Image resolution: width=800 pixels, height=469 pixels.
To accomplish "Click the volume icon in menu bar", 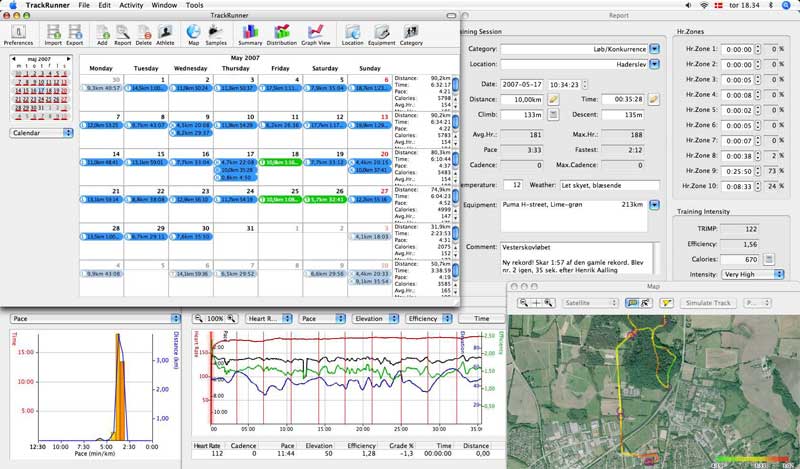I will 688,5.
